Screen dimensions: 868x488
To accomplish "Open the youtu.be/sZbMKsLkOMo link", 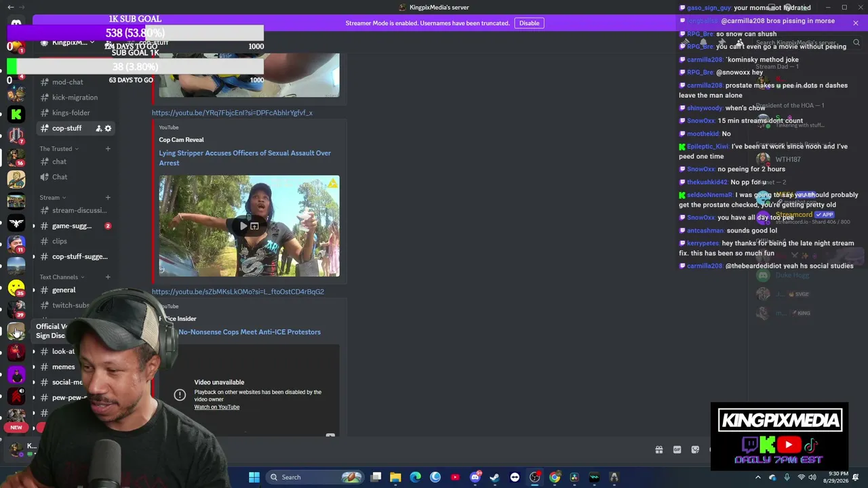I will click(238, 291).
